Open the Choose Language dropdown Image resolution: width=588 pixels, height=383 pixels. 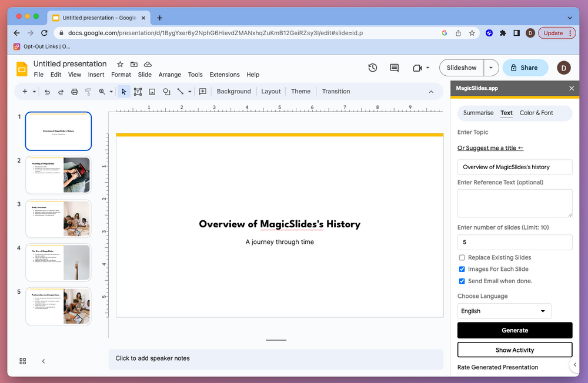click(504, 311)
